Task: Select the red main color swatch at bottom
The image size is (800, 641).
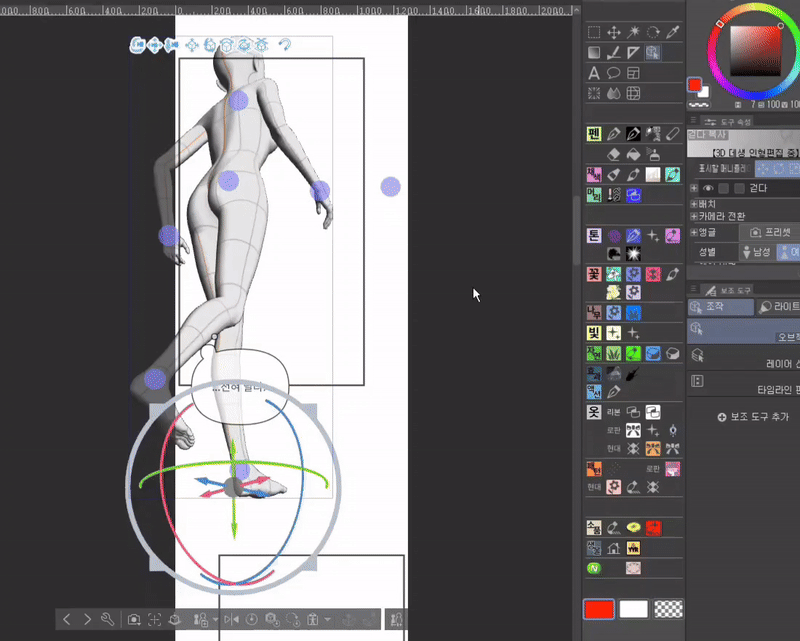Action: pos(599,609)
